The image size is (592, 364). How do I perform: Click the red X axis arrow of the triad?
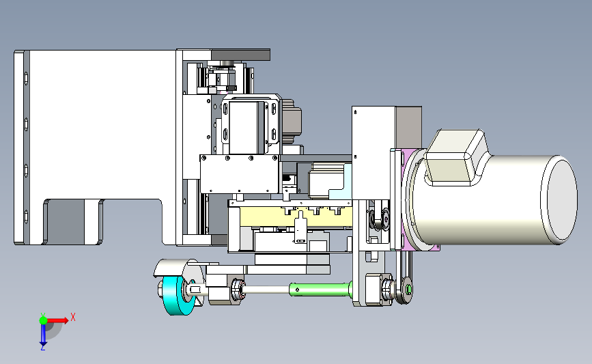tap(58, 320)
